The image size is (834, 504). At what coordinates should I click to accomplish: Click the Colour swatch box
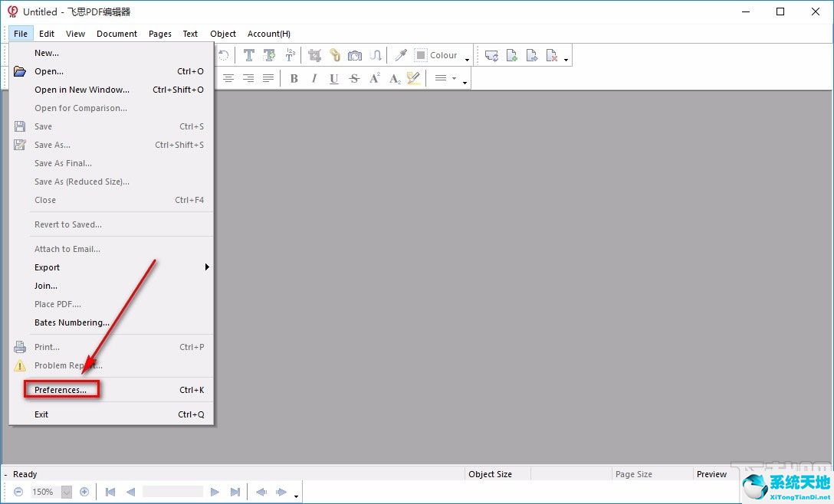421,55
